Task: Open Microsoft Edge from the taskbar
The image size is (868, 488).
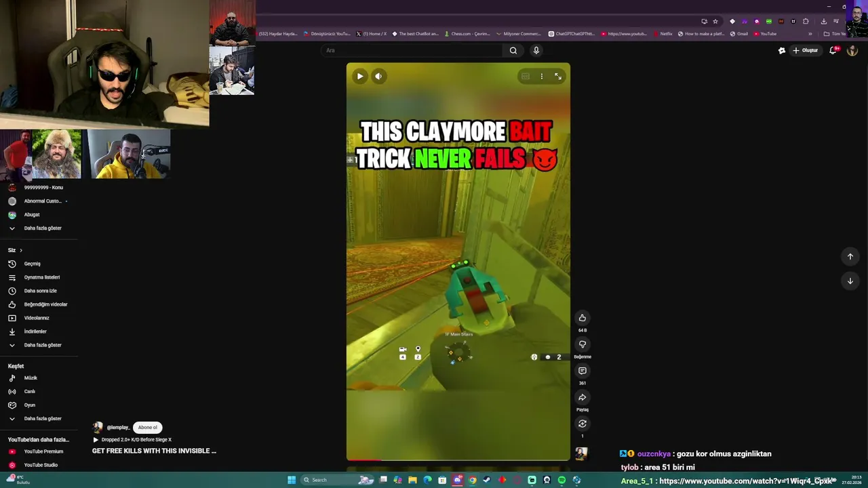Action: point(427,480)
